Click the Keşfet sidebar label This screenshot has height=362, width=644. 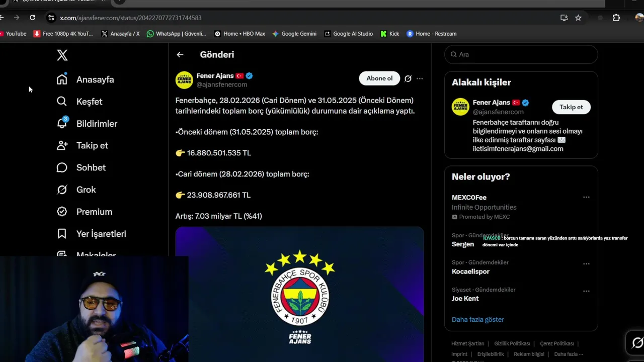point(89,102)
